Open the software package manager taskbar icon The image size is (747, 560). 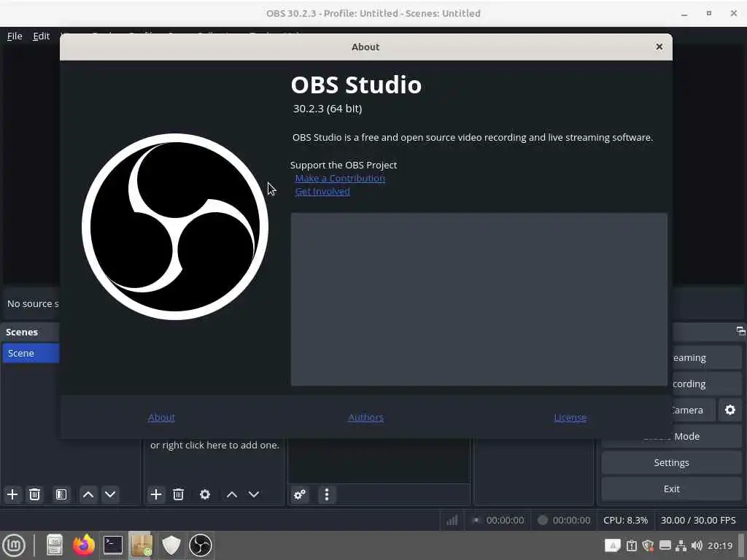[142, 545]
